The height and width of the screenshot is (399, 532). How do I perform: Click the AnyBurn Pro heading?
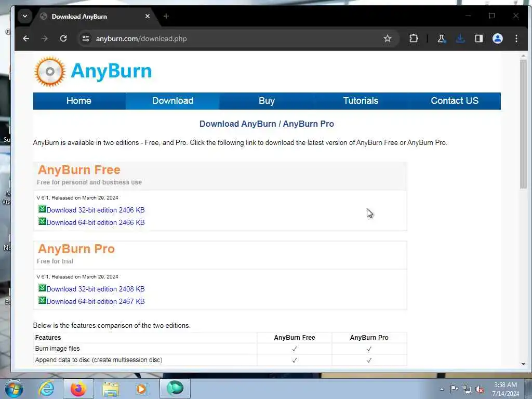[76, 249]
